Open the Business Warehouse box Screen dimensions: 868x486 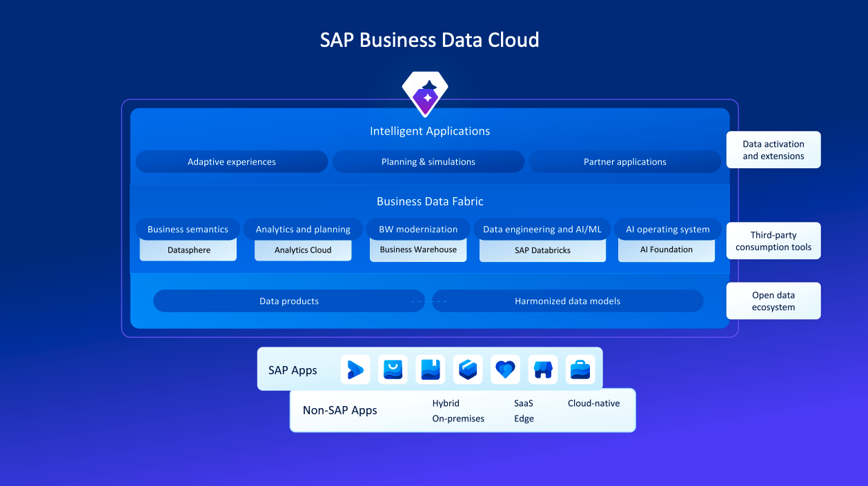[x=418, y=250]
